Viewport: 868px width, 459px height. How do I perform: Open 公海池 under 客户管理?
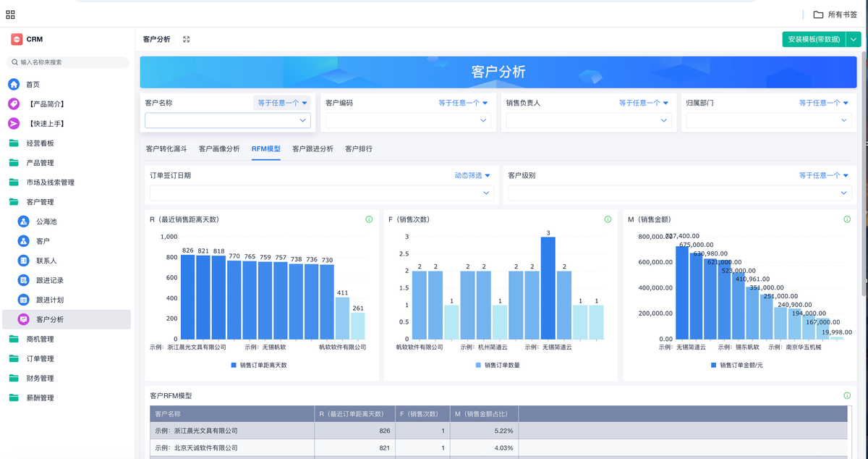pos(65,222)
